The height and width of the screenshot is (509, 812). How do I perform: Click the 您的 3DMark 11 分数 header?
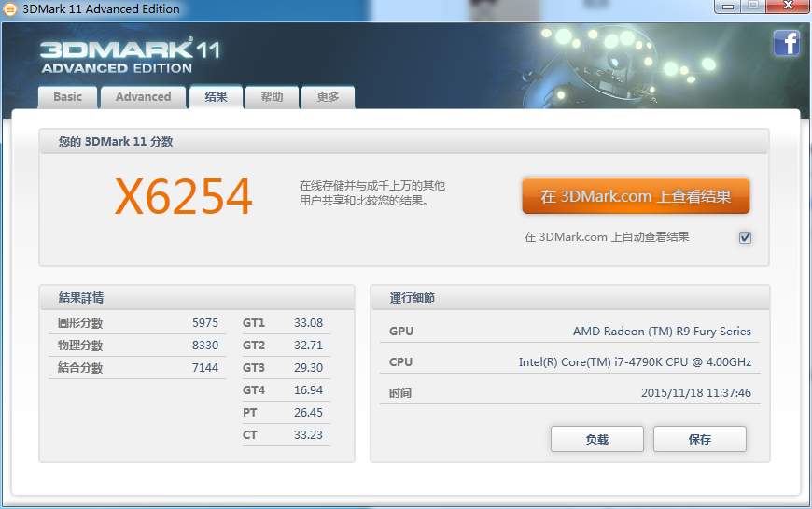(116, 142)
